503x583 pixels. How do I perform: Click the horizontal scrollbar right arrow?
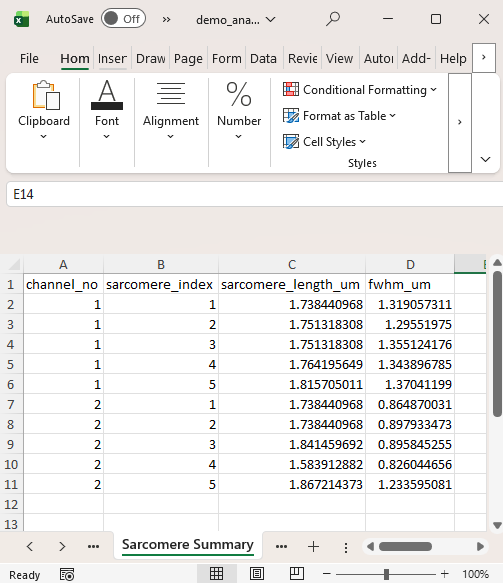click(480, 546)
